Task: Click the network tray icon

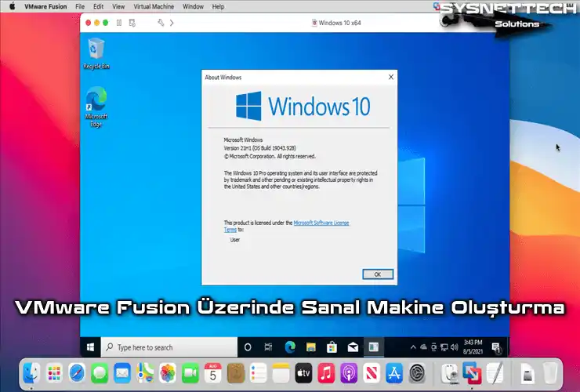Action: 444,347
